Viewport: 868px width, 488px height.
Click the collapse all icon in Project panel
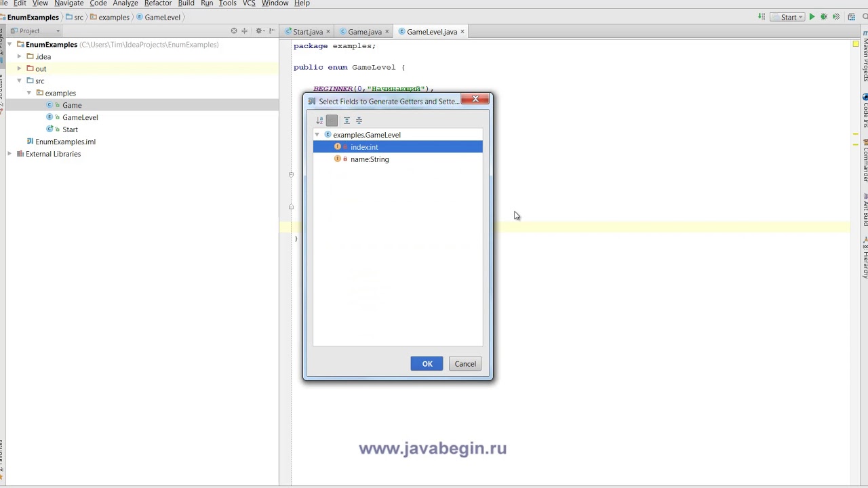[244, 30]
